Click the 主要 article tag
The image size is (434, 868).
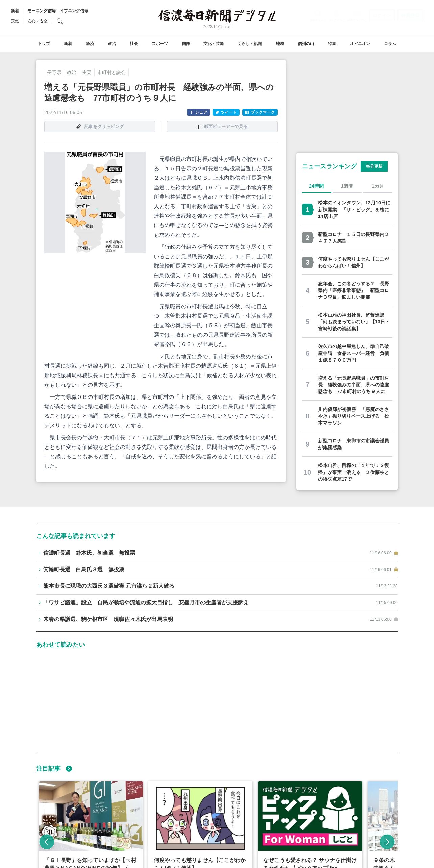tap(87, 72)
